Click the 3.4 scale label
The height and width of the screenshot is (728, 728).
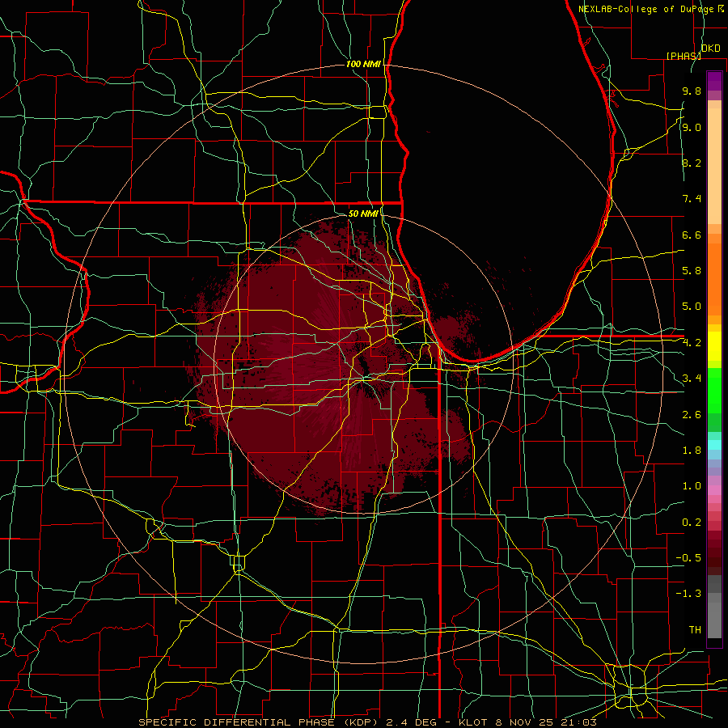pos(692,379)
